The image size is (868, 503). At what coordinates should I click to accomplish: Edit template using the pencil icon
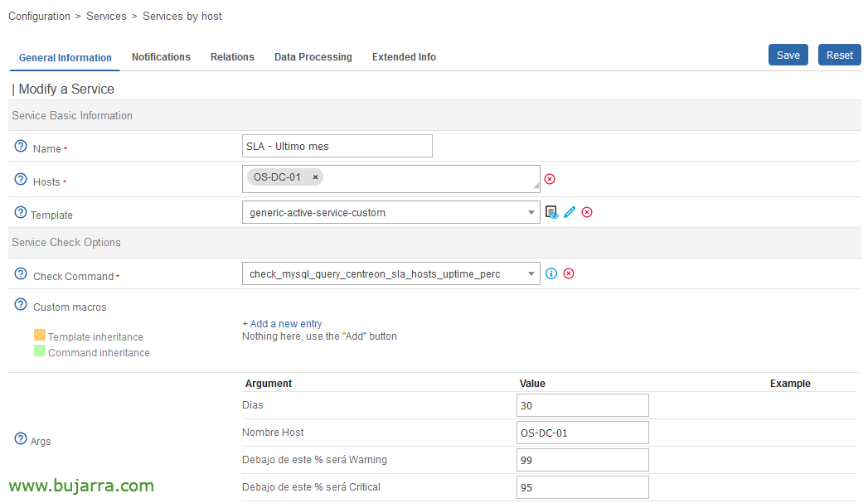[570, 212]
